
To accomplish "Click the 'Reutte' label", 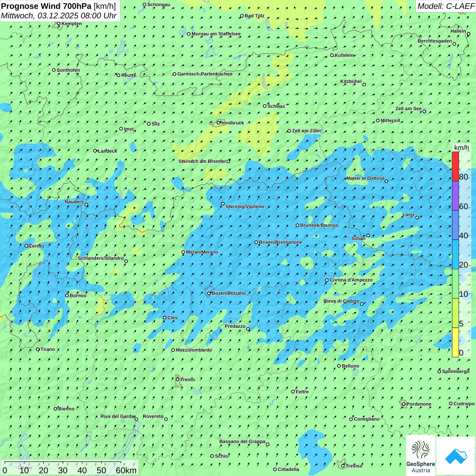I will point(129,75).
